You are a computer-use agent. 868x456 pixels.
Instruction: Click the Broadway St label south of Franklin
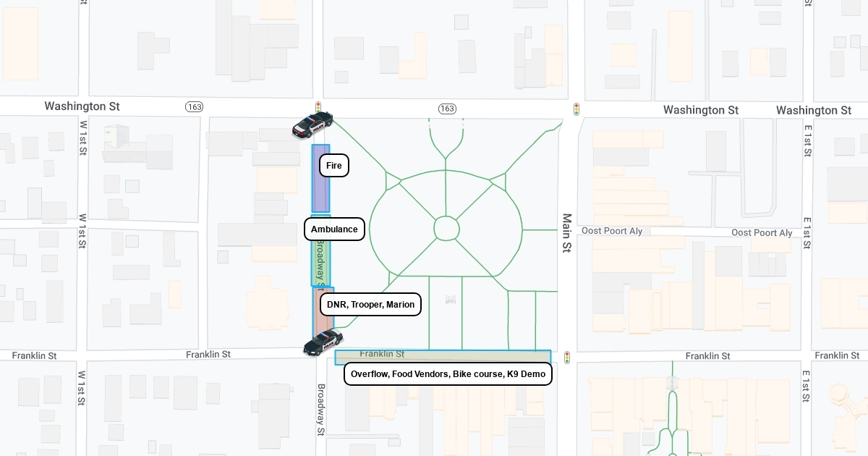pos(321,410)
